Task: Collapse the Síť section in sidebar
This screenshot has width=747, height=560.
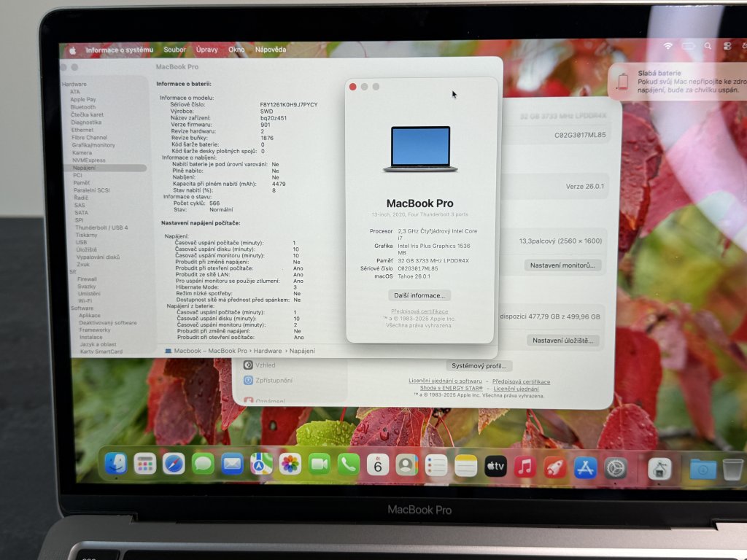Action: click(73, 271)
